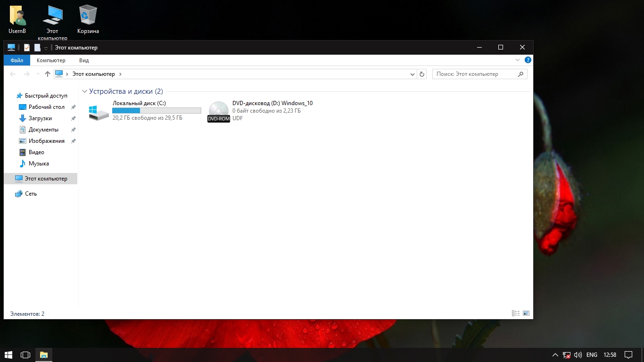This screenshot has width=644, height=362.
Task: Open the Компьютер ribbon tab
Action: 51,60
